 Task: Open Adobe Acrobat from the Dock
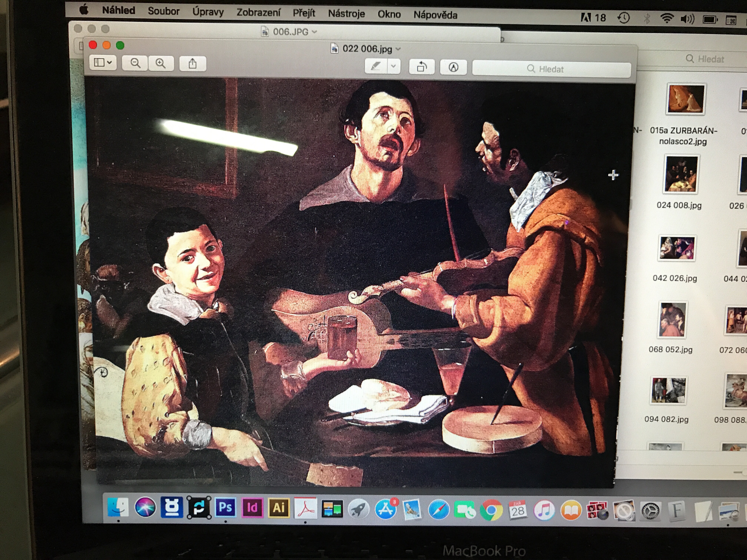(305, 508)
